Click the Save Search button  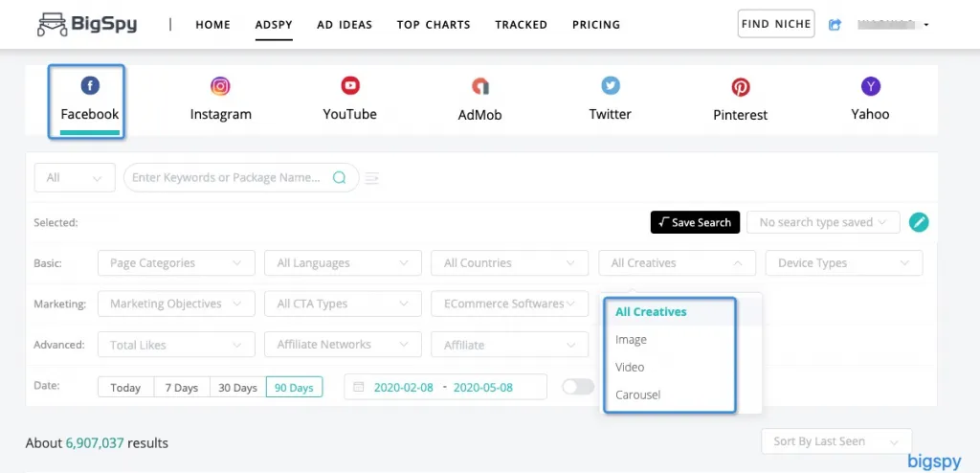(694, 222)
